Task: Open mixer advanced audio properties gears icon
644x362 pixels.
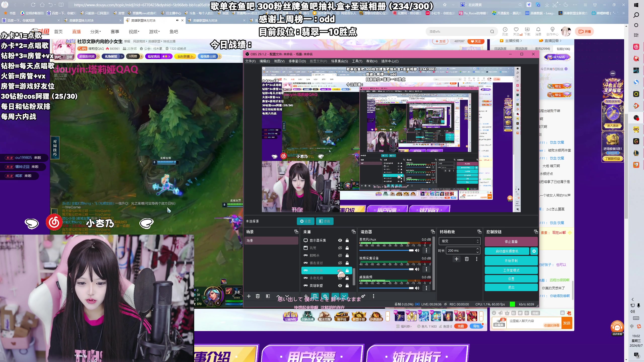Action: [363, 296]
